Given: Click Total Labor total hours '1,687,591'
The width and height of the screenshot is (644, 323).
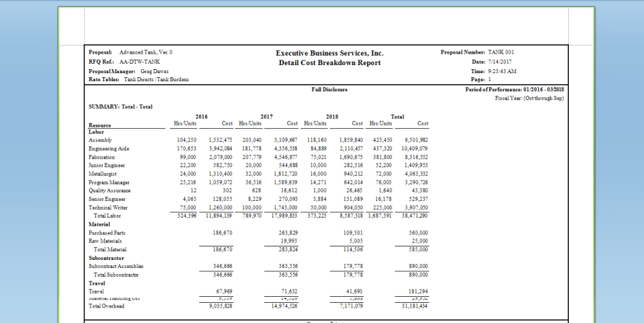Looking at the screenshot, I should pyautogui.click(x=380, y=216).
